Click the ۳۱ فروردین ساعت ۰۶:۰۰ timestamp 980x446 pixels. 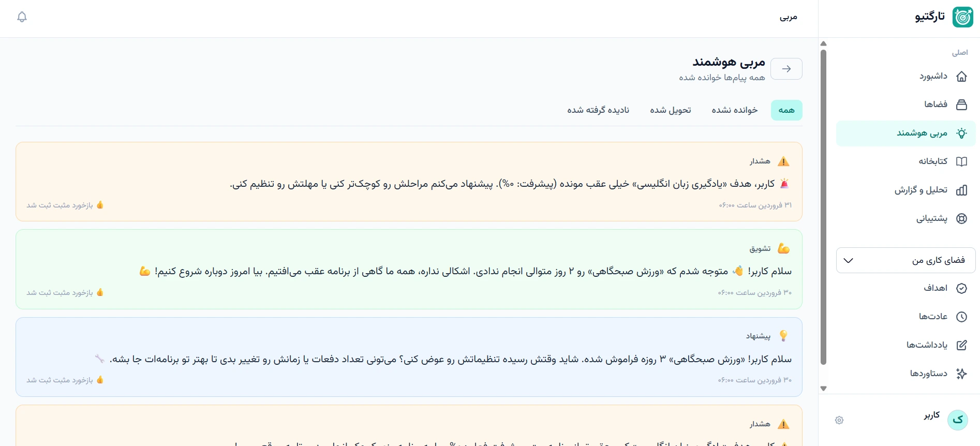pyautogui.click(x=755, y=205)
